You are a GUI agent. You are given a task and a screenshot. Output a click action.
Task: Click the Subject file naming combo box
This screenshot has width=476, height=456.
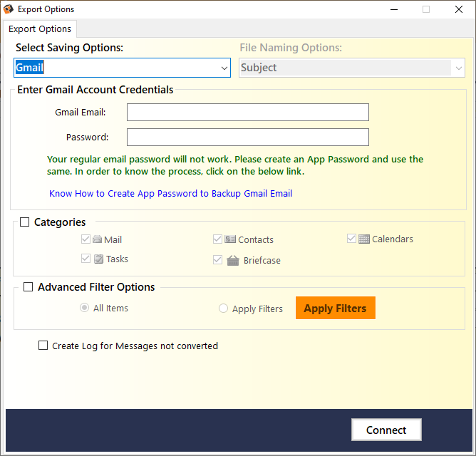coord(352,68)
